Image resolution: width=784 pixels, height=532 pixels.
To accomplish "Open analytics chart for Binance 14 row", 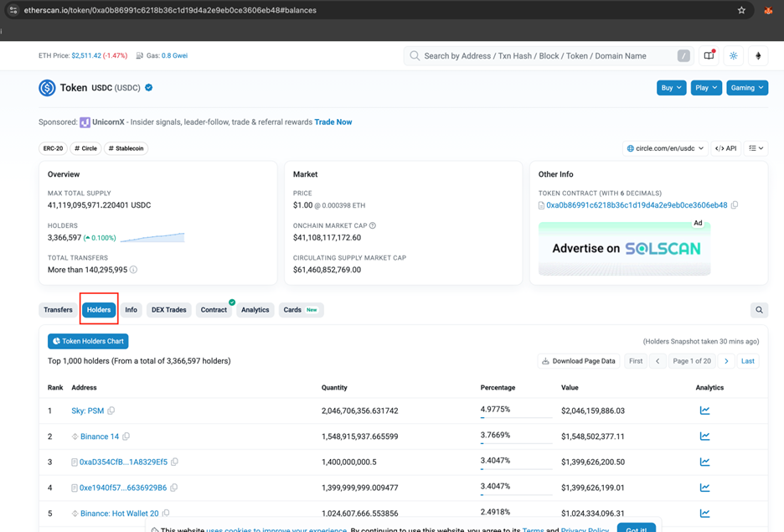I will pyautogui.click(x=704, y=436).
